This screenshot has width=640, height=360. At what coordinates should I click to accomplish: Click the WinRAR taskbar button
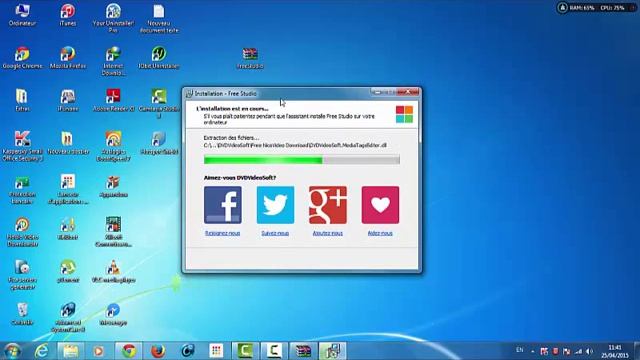[303, 351]
